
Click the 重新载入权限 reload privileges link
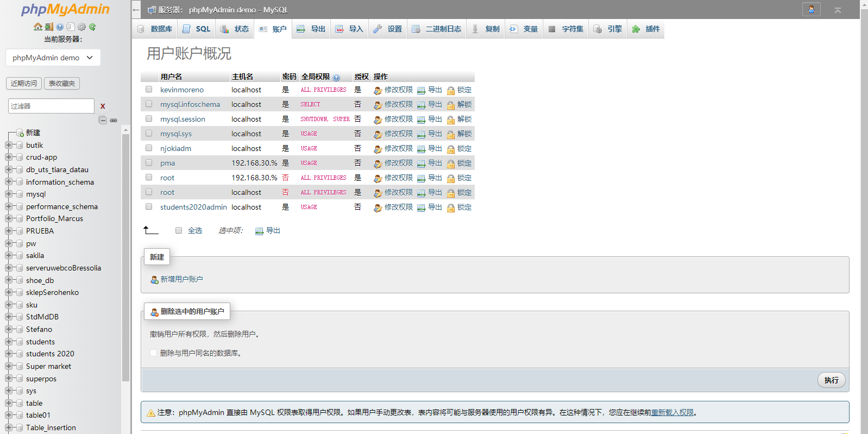pos(672,412)
